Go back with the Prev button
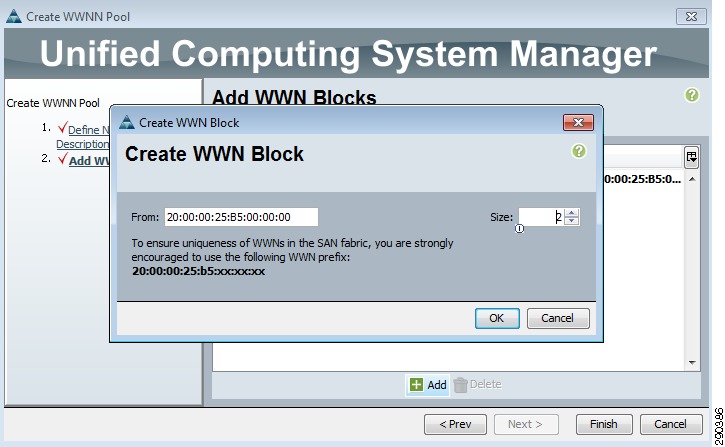The height and width of the screenshot is (447, 725). [455, 424]
